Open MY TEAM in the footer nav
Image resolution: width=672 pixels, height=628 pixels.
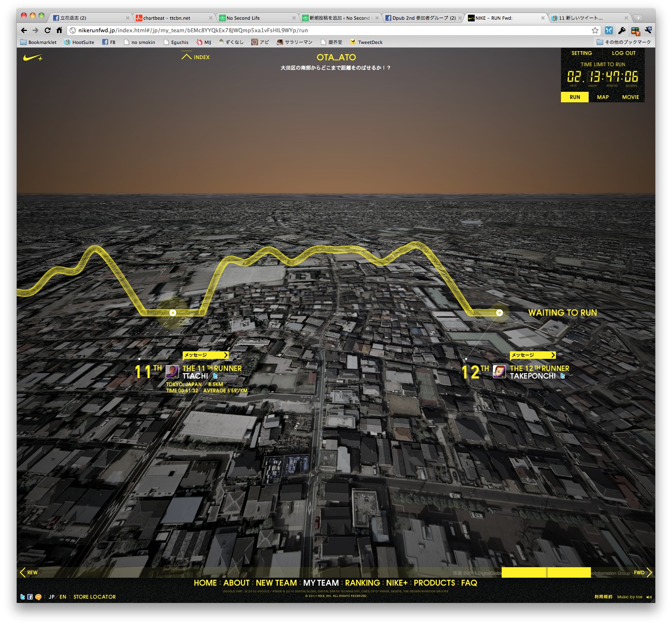point(321,583)
